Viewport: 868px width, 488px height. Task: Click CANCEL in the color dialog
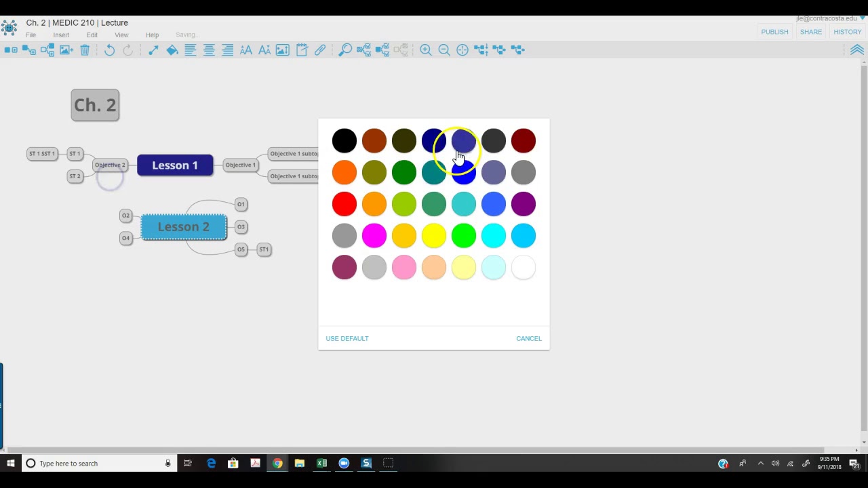(529, 338)
